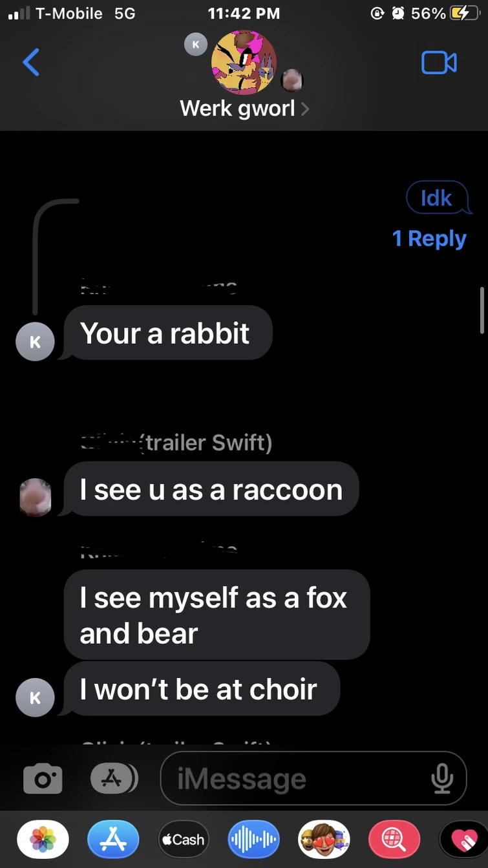Image resolution: width=488 pixels, height=868 pixels.
Task: Tap the "I see u as a raccoon" message
Action: tap(211, 490)
